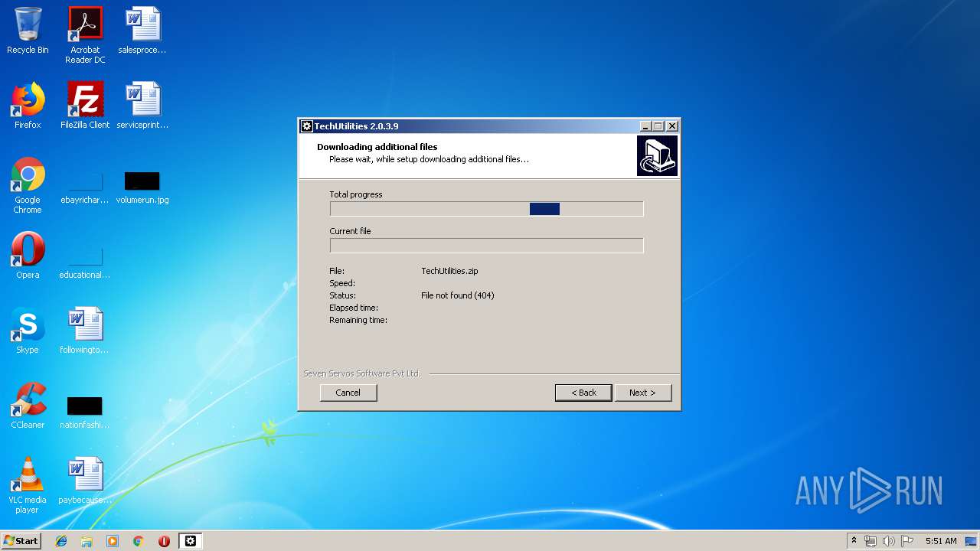Image resolution: width=980 pixels, height=551 pixels.
Task: Open volume control tray icon
Action: pos(888,541)
